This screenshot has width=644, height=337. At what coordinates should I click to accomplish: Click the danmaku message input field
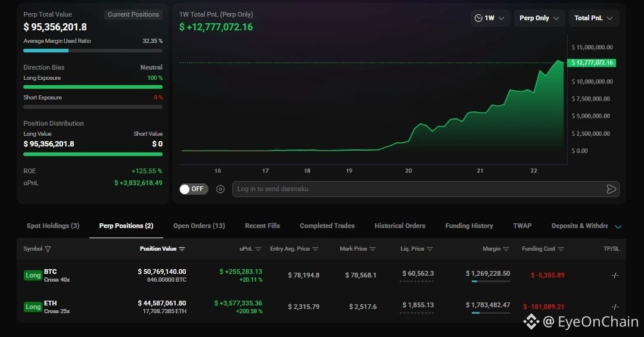[x=425, y=189]
